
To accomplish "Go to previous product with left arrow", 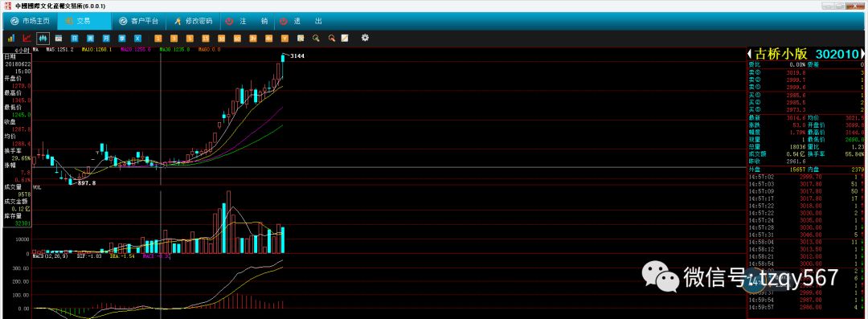I will (749, 54).
